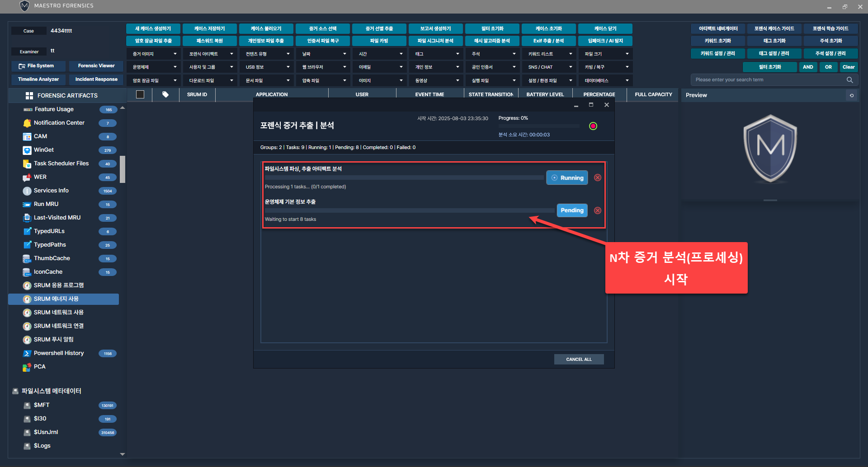
Task: Open the Incident Response tab
Action: [x=96, y=79]
